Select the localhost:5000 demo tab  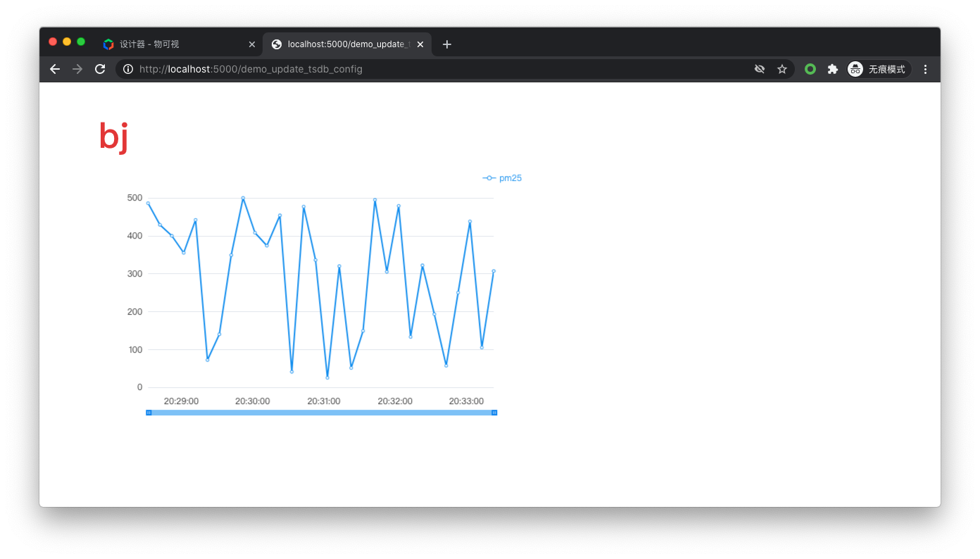348,44
